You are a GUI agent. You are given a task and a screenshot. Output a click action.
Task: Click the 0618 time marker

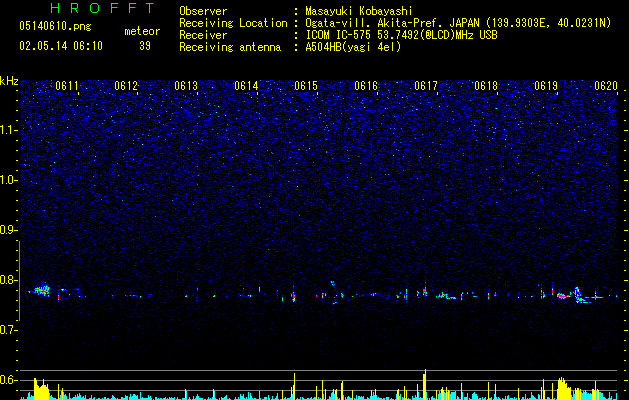point(486,86)
